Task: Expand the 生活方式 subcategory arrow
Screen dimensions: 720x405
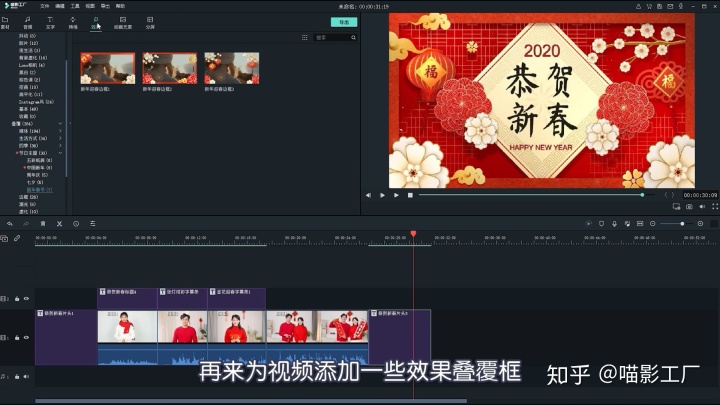Action: pyautogui.click(x=60, y=138)
